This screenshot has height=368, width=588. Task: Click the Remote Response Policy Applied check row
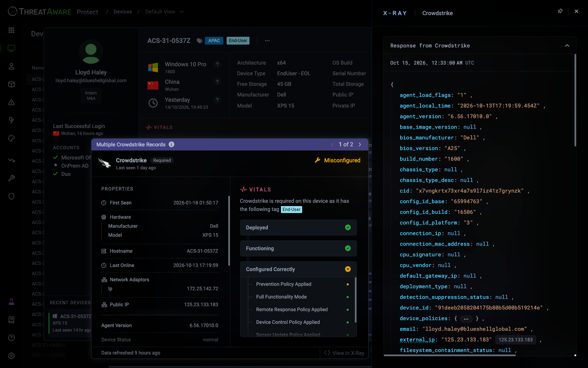[x=302, y=310]
